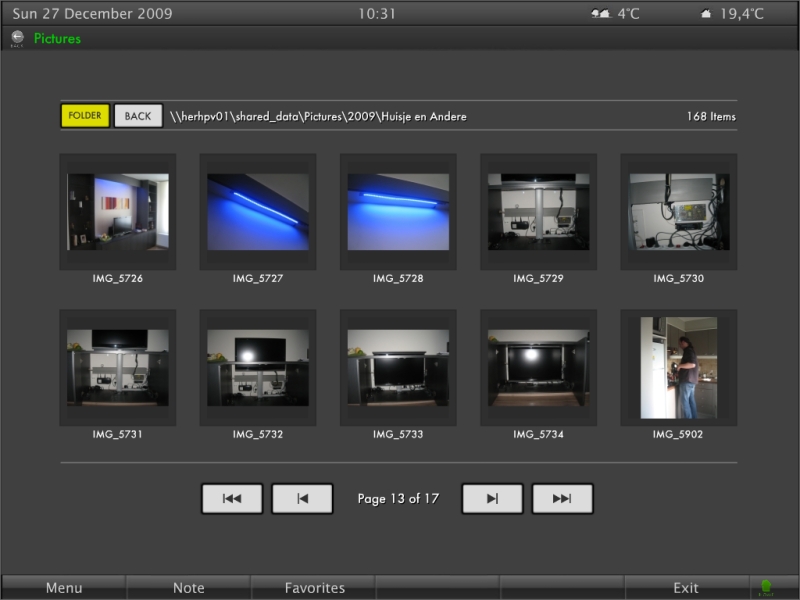Open thumbnail IMG_5732
The height and width of the screenshot is (600, 800).
[258, 367]
